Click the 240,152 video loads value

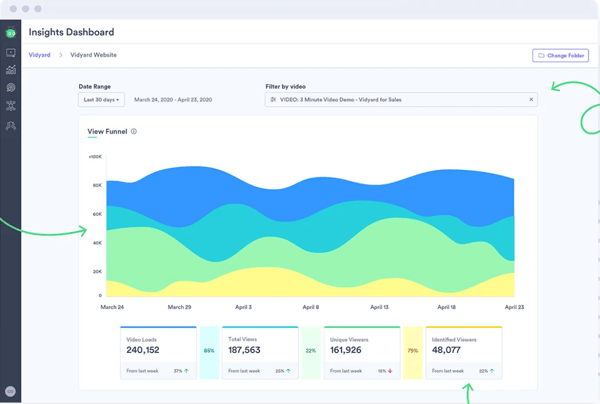click(x=143, y=350)
